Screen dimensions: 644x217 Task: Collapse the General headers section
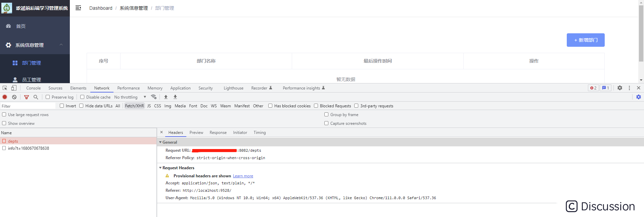pyautogui.click(x=160, y=142)
